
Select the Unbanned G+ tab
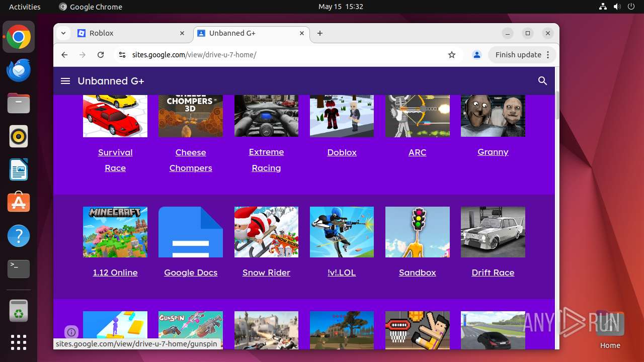252,33
